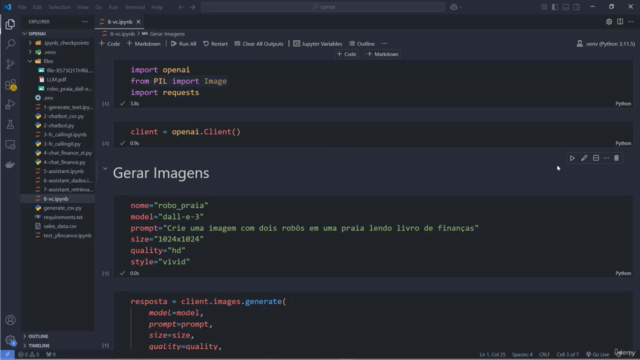
Task: Insert a Code cell from the inline + Code button
Action: [x=347, y=54]
